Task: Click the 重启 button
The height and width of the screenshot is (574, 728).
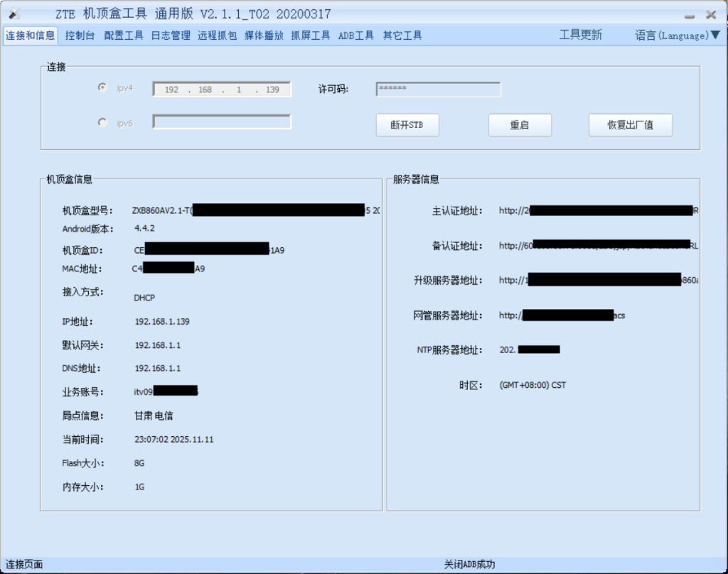Action: 520,125
